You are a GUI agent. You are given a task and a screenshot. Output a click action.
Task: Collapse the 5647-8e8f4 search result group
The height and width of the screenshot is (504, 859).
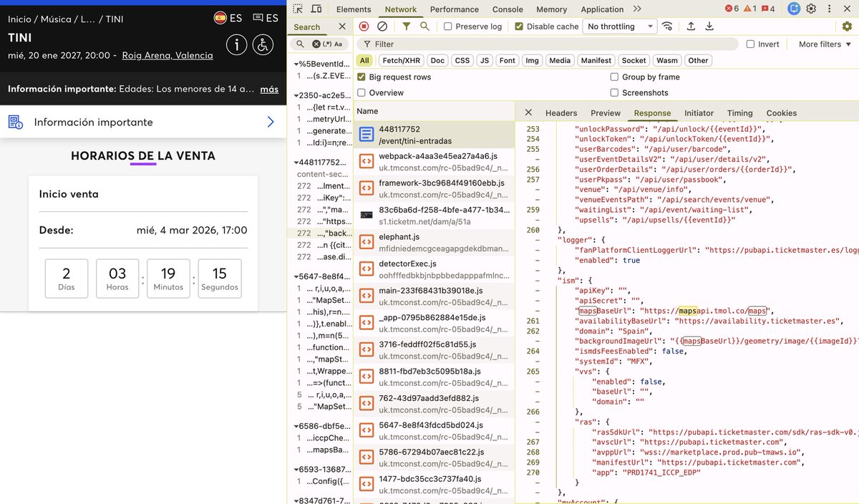296,277
